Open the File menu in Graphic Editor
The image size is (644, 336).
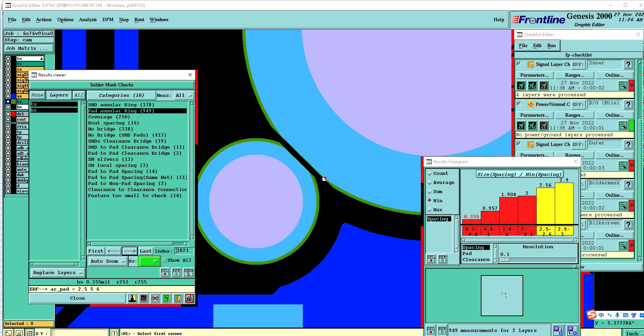(x=12, y=20)
